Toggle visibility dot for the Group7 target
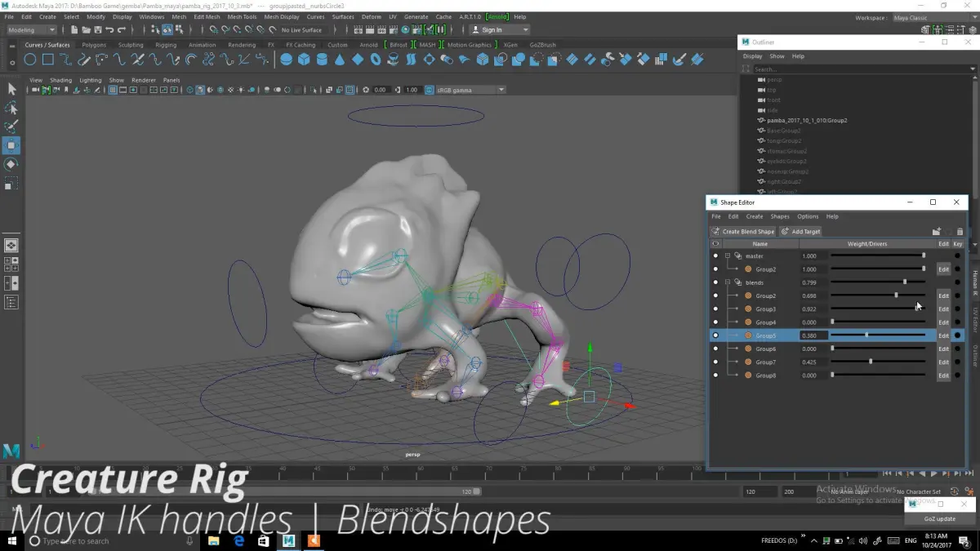The width and height of the screenshot is (980, 551). 715,362
